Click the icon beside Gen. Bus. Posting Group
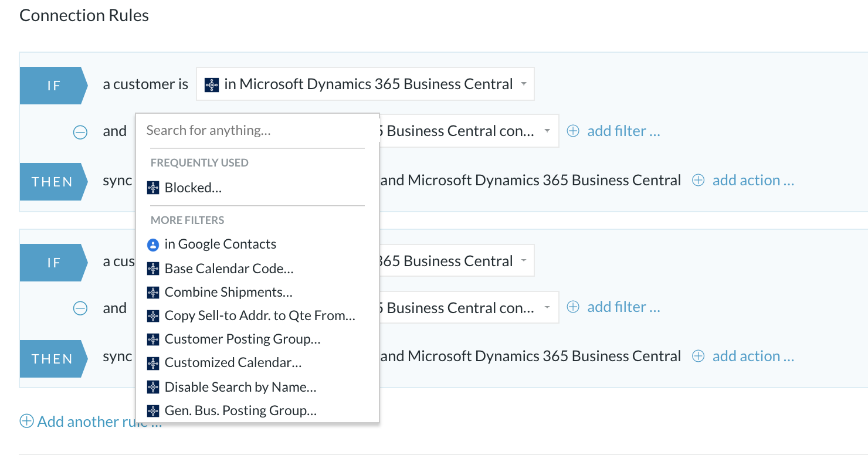The height and width of the screenshot is (455, 868). 153,411
